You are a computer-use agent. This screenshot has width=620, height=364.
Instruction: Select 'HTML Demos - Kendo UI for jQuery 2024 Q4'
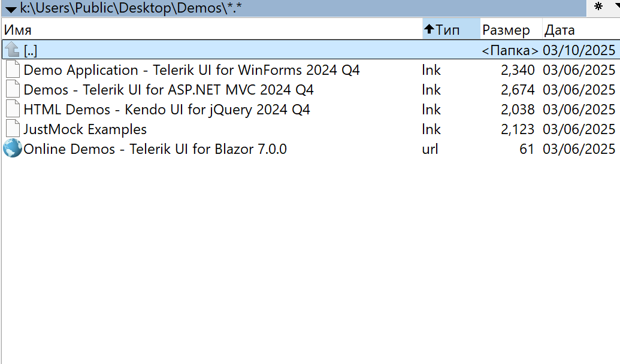pos(167,110)
